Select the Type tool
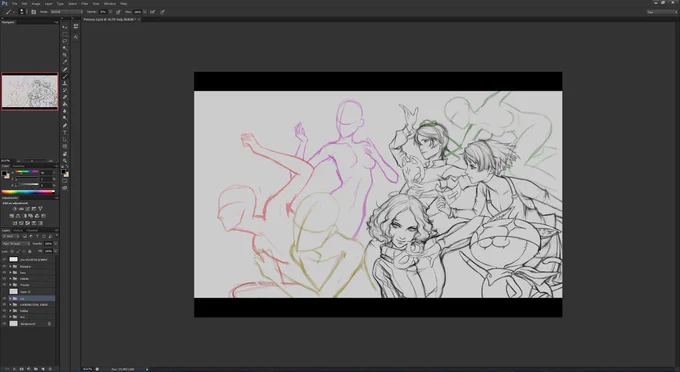This screenshot has height=372, width=680. point(65,132)
